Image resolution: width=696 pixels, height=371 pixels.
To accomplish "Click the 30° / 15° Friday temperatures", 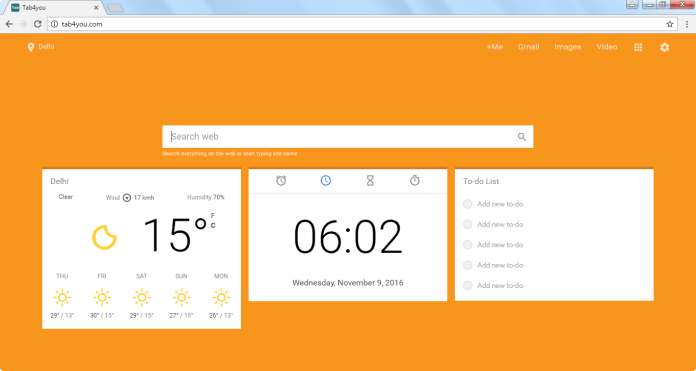I will (102, 316).
